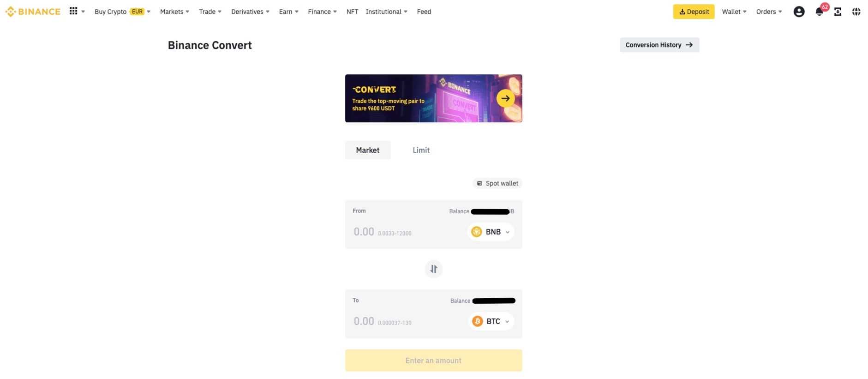Check the notifications bell icon
This screenshot has height=379, width=868.
(818, 11)
